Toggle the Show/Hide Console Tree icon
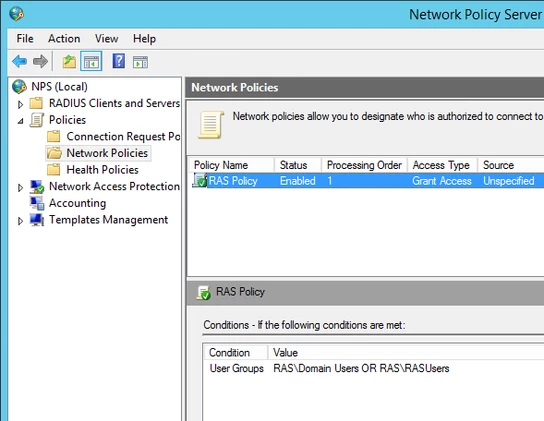Image resolution: width=544 pixels, height=421 pixels. click(91, 61)
